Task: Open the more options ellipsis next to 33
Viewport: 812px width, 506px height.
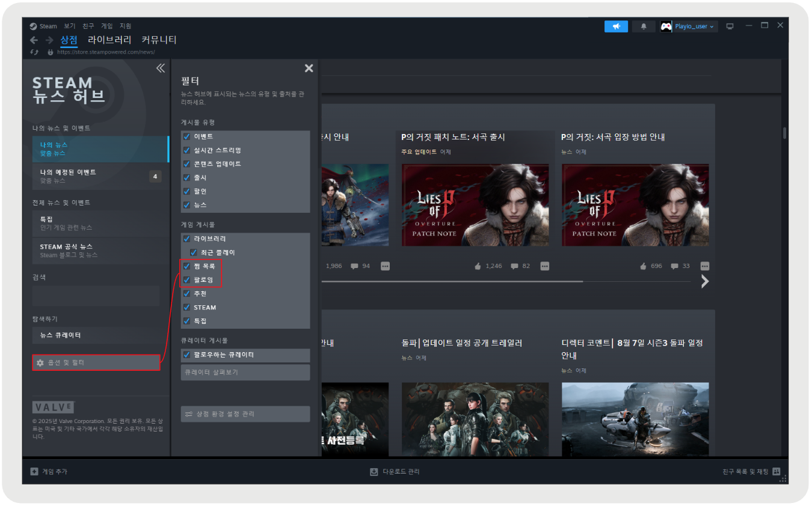Action: (x=705, y=266)
